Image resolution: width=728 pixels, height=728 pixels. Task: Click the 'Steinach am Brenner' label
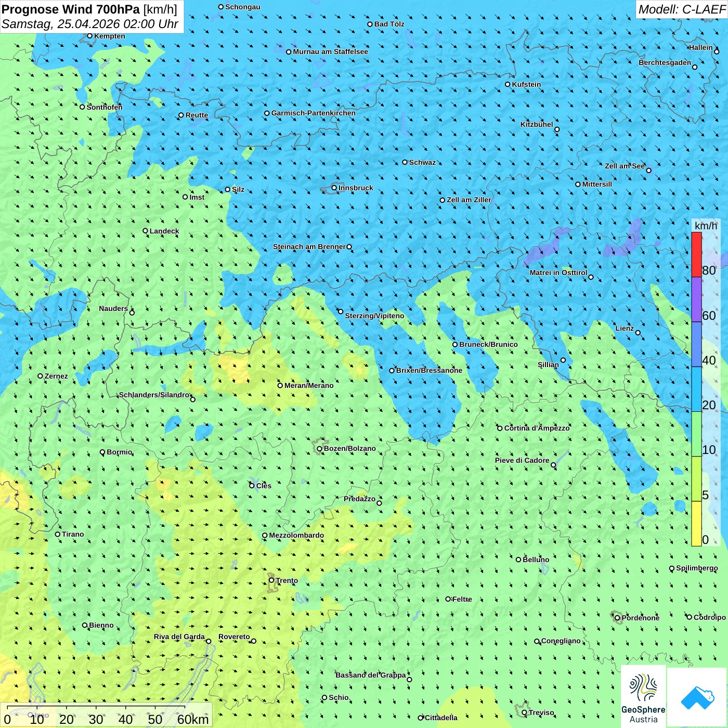(309, 246)
